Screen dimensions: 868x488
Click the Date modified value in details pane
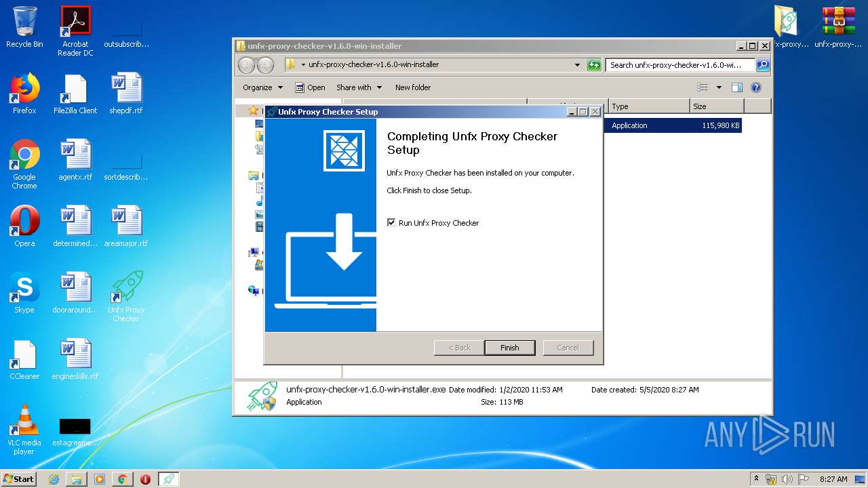531,390
